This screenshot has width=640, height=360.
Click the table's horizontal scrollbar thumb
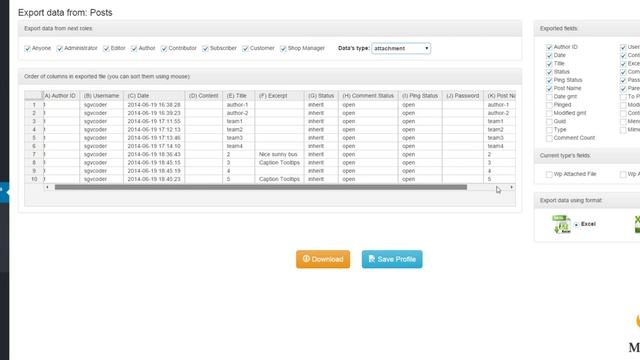261,187
